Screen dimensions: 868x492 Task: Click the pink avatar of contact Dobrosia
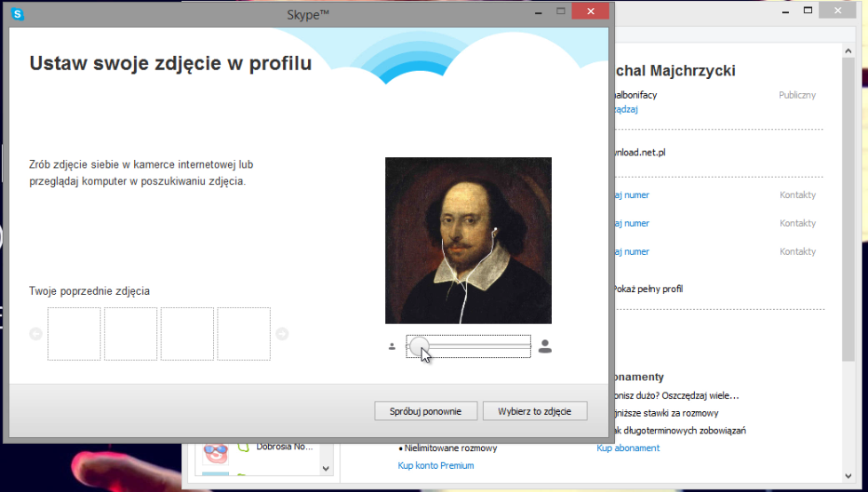tap(216, 453)
